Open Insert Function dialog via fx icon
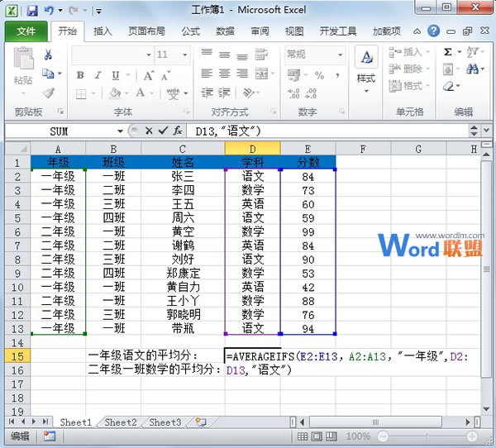Image resolution: width=496 pixels, height=448 pixels. [177, 131]
